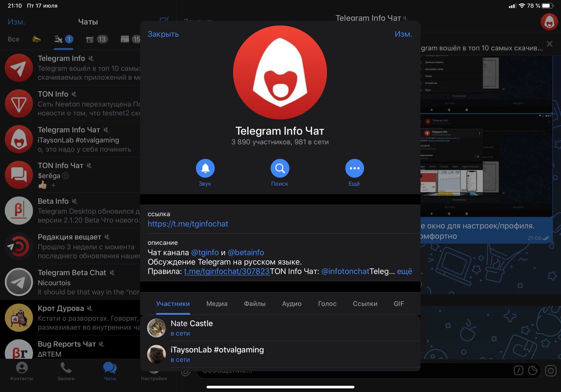The width and height of the screenshot is (561, 392).
Task: Tap the TON Info triangle avatar
Action: 19,104
